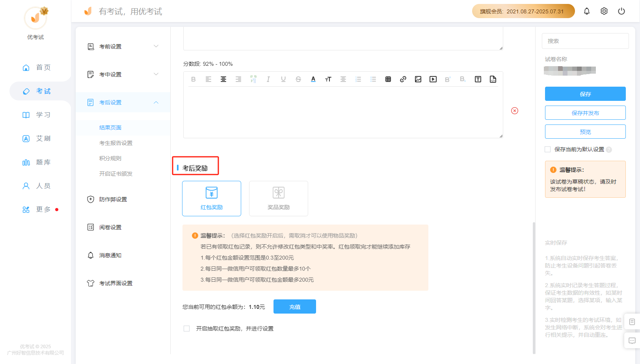
Task: Apply right alignment in the editor toolbar
Action: (238, 79)
